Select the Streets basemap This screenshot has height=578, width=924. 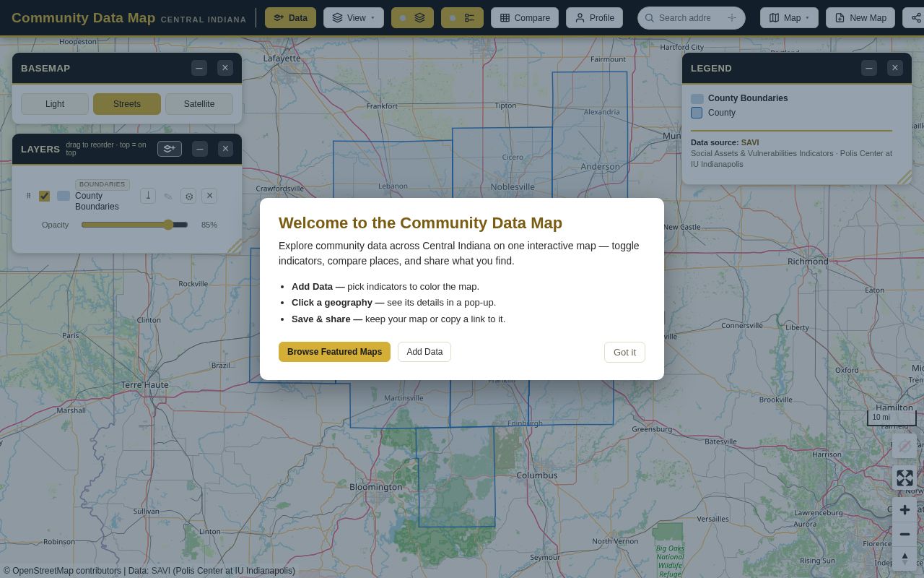pyautogui.click(x=127, y=104)
